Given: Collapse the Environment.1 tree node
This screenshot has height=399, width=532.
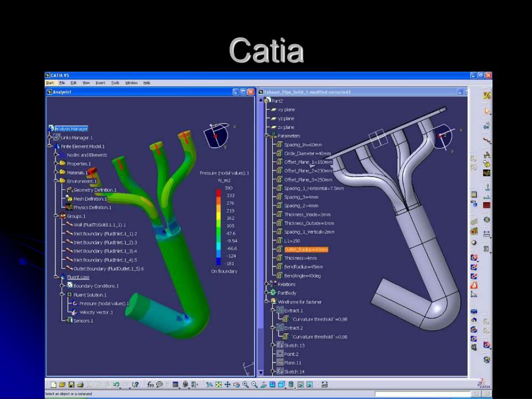Looking at the screenshot, I should coord(56,181).
